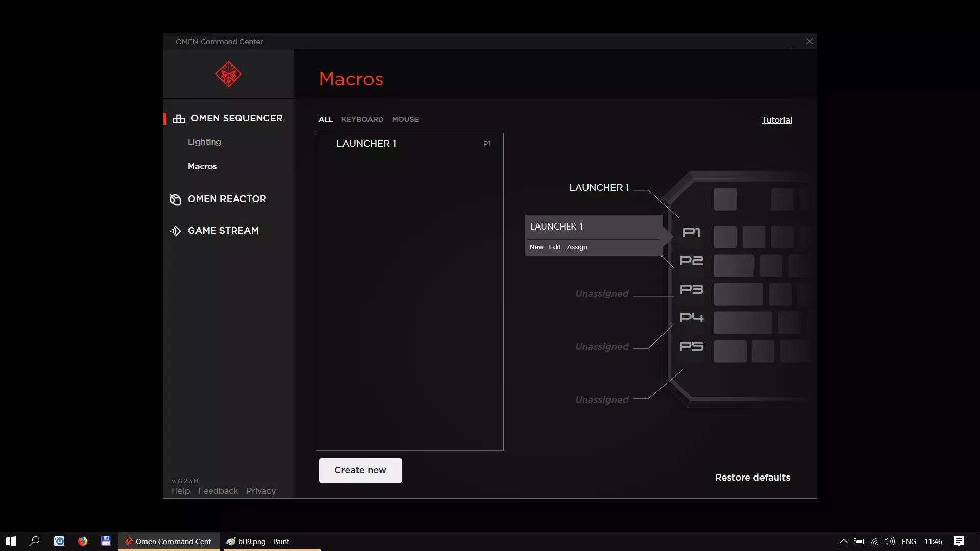Open the Game Stream icon

[176, 231]
